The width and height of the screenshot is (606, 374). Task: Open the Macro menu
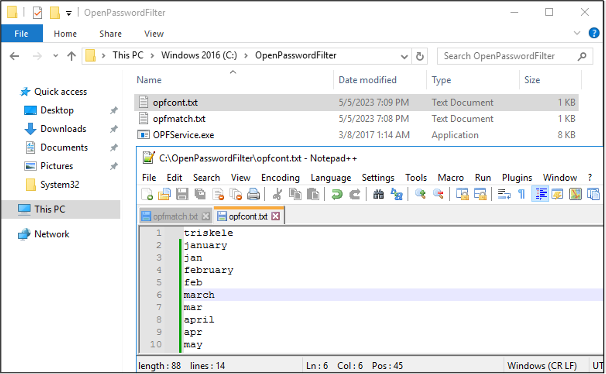[450, 178]
